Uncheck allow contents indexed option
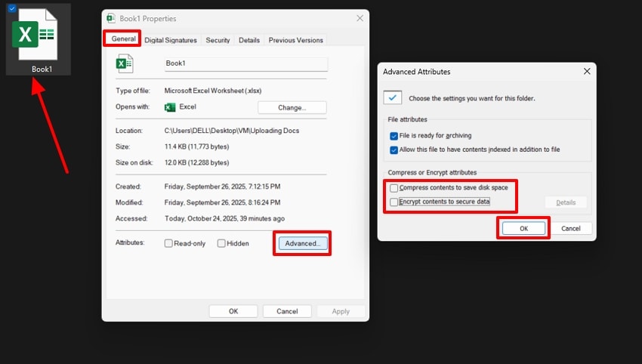The height and width of the screenshot is (364, 642). [394, 150]
